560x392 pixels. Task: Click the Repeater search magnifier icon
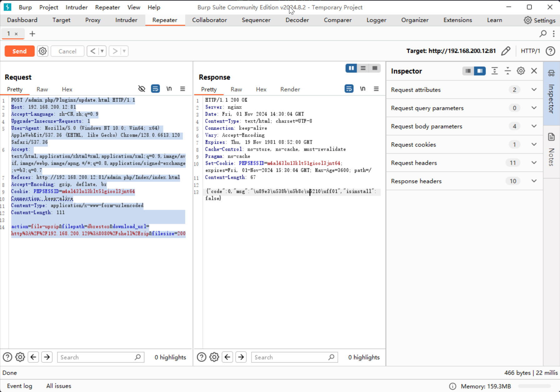(543, 33)
